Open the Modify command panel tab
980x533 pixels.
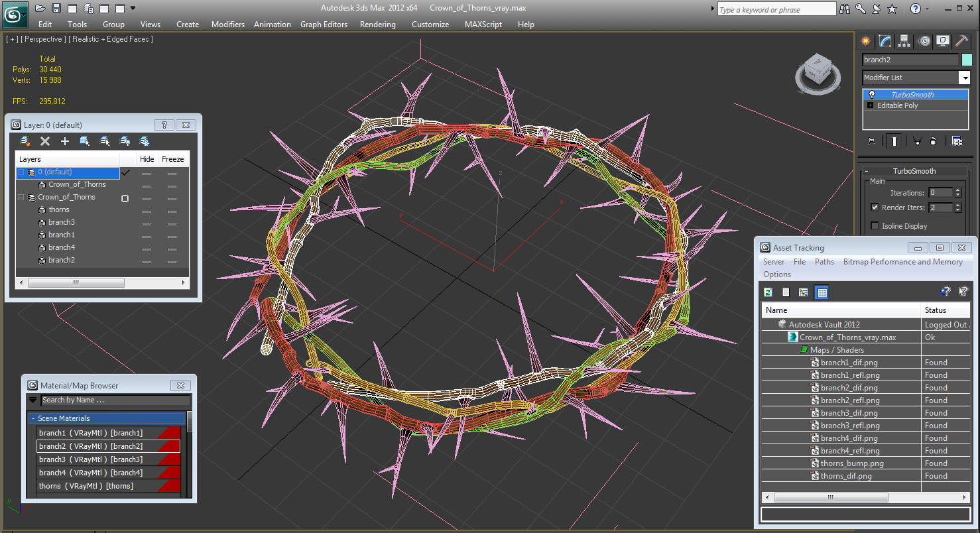pyautogui.click(x=885, y=41)
